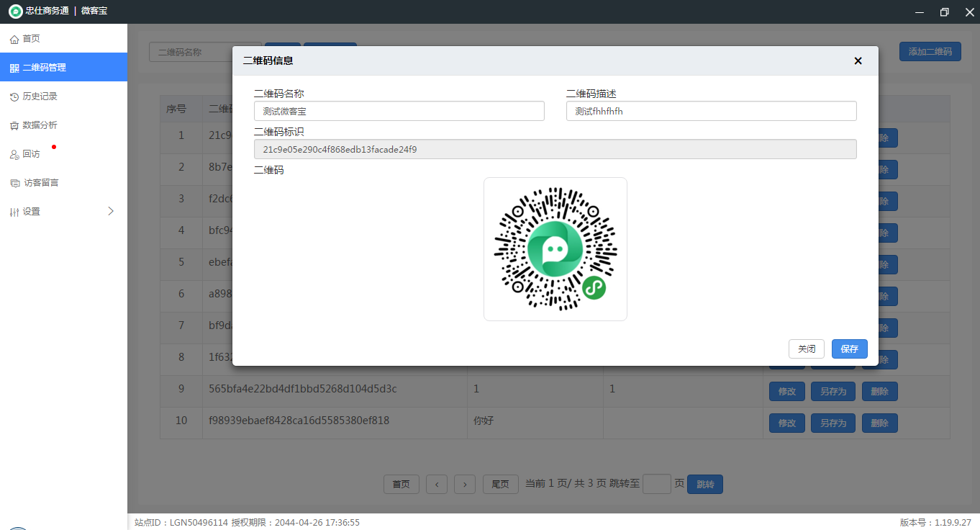Focus the page number jump field
Image resolution: width=980 pixels, height=530 pixels.
pyautogui.click(x=657, y=484)
